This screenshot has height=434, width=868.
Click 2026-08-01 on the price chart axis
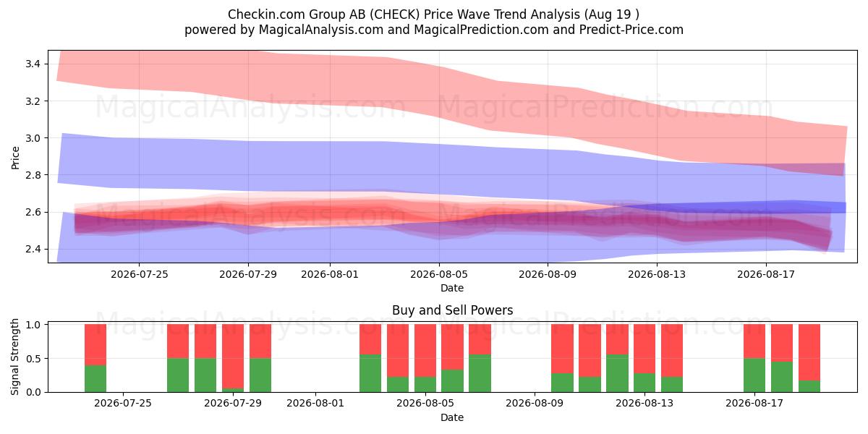(x=330, y=274)
